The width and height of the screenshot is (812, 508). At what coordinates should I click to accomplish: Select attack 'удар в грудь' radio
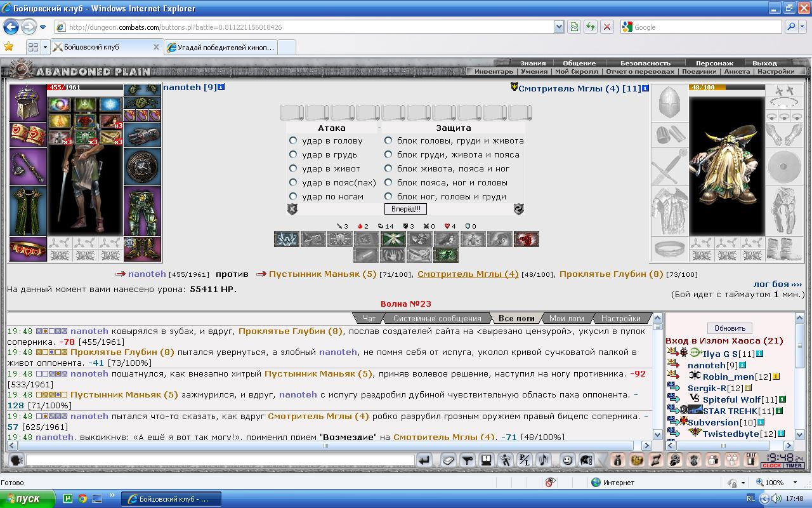[x=293, y=154]
